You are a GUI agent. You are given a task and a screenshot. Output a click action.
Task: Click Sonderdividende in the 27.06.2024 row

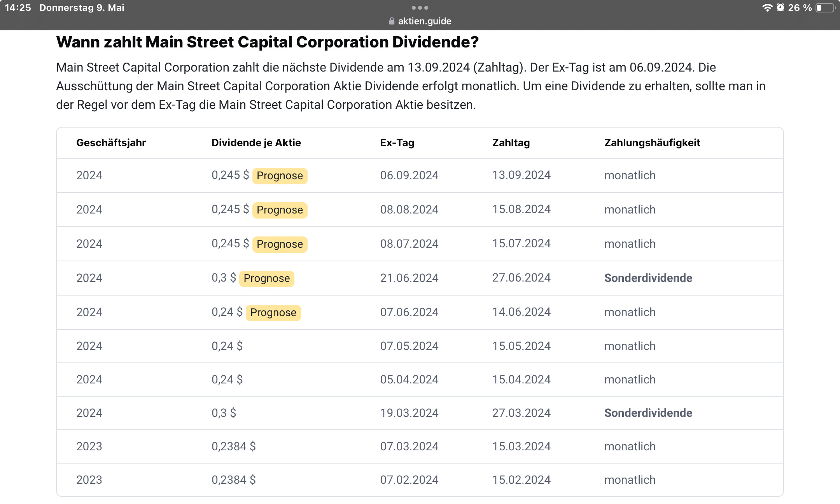pos(648,278)
